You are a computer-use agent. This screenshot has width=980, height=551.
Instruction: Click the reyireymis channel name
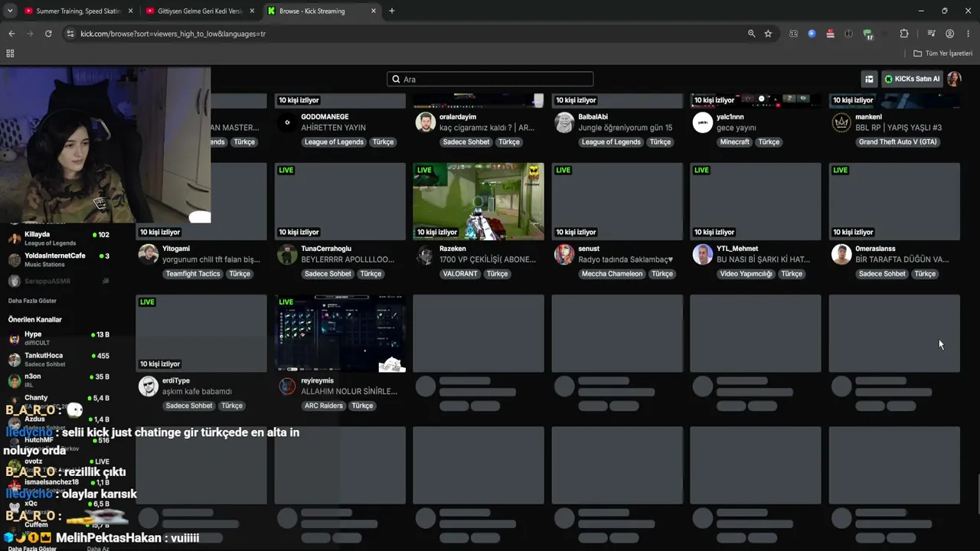point(317,380)
